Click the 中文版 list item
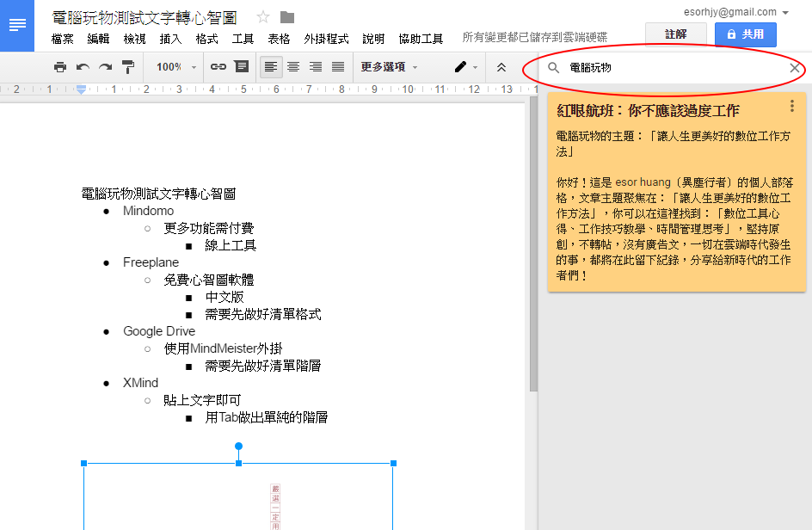 click(x=225, y=297)
